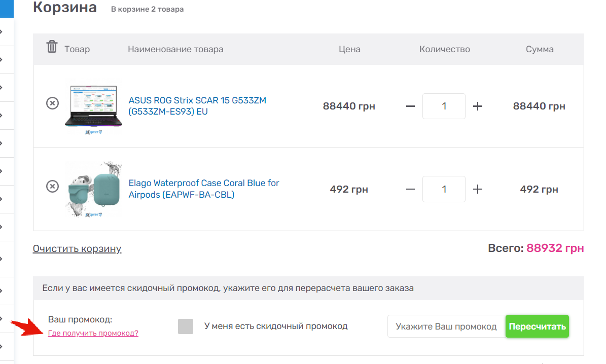Open the where-to-get-promo-code link

click(x=93, y=333)
